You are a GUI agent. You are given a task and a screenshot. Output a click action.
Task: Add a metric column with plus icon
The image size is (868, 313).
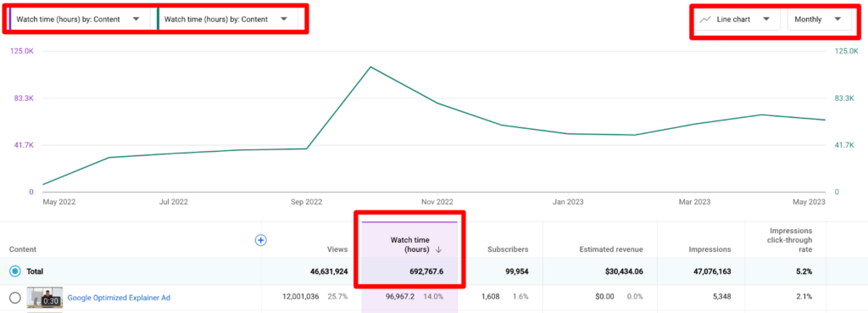coord(261,240)
